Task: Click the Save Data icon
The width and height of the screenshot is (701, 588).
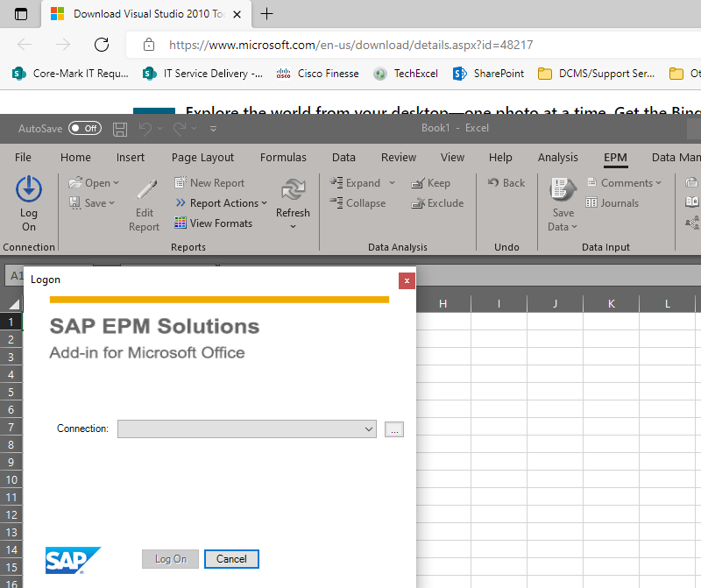Action: pos(563,189)
